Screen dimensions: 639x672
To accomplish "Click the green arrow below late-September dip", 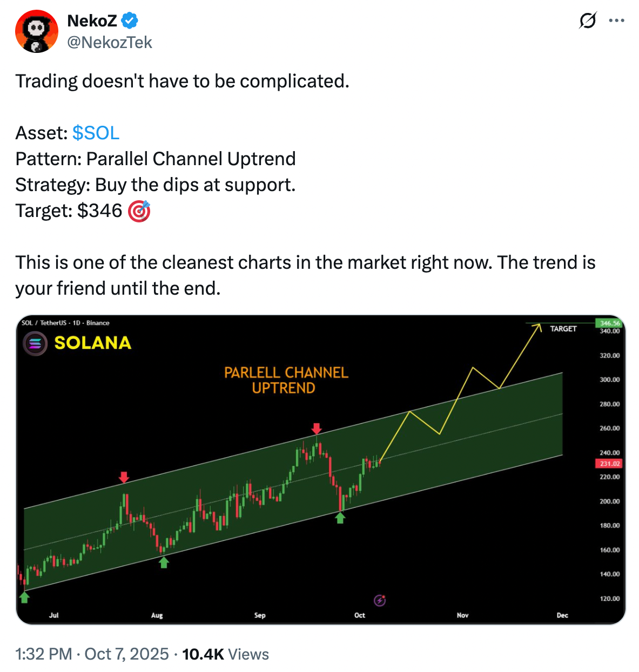I will (x=340, y=518).
